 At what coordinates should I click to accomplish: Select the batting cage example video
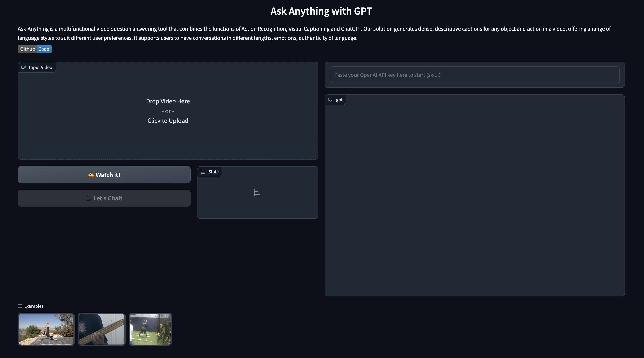click(150, 329)
